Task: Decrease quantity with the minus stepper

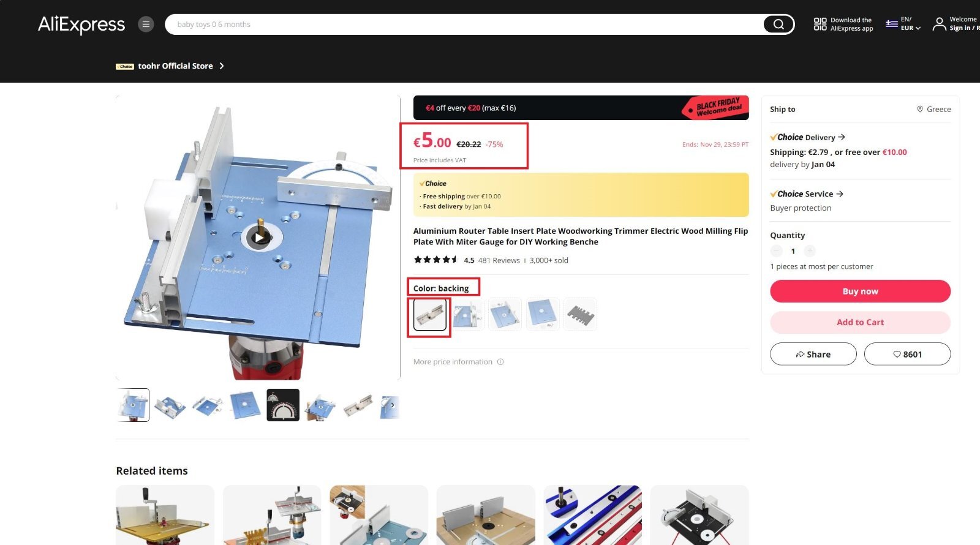Action: click(x=777, y=250)
